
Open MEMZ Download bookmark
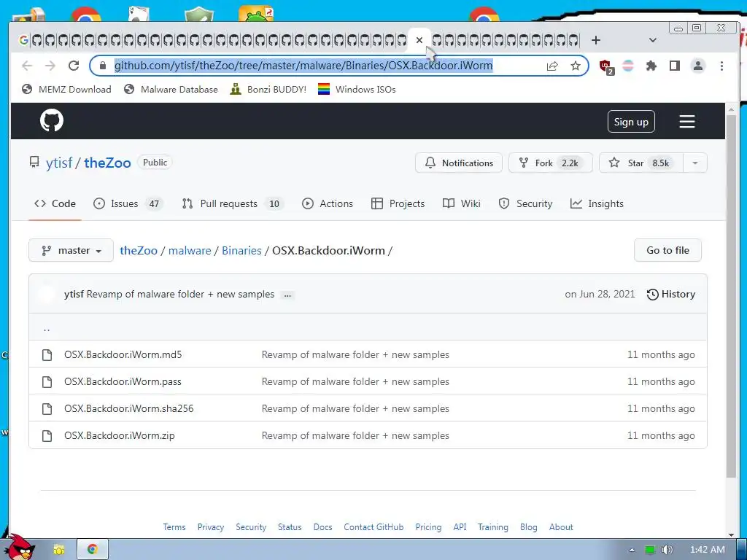(66, 90)
